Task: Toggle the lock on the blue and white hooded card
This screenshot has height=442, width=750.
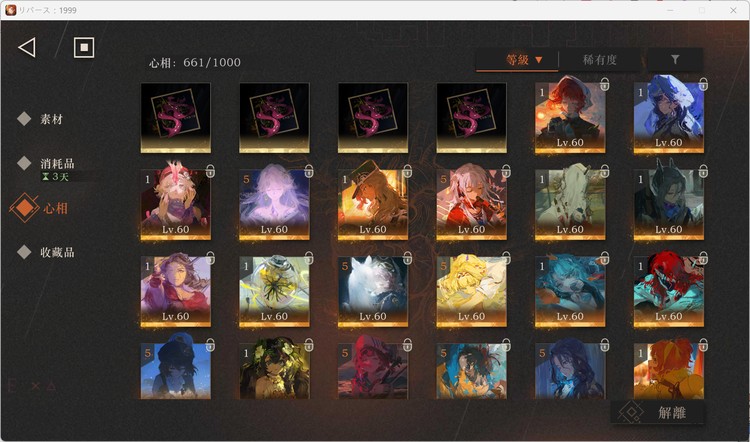Action: click(x=703, y=85)
